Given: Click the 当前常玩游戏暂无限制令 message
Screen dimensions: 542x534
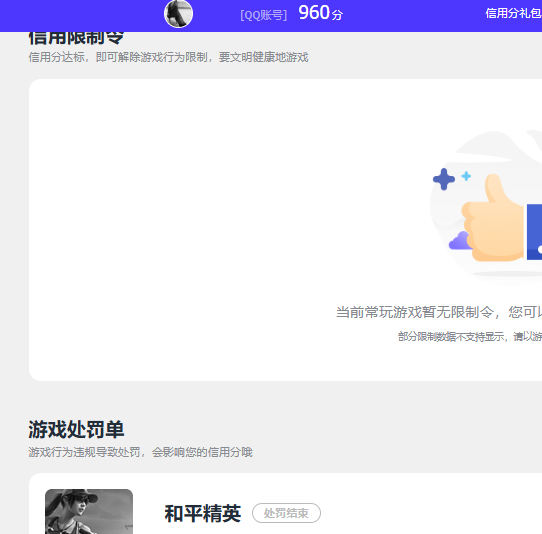Looking at the screenshot, I should [439, 312].
